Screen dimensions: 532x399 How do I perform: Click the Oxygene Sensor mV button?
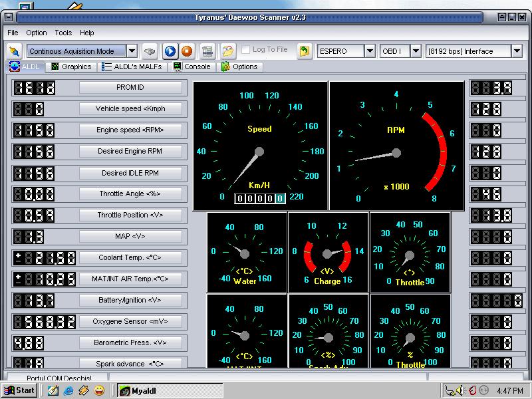pyautogui.click(x=130, y=321)
